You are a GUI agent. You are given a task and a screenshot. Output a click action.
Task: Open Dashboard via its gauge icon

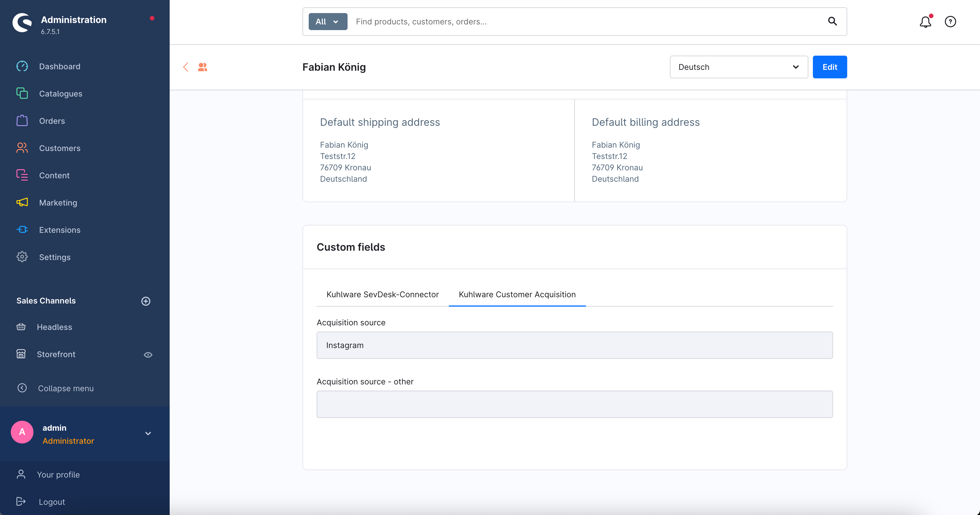tap(22, 66)
